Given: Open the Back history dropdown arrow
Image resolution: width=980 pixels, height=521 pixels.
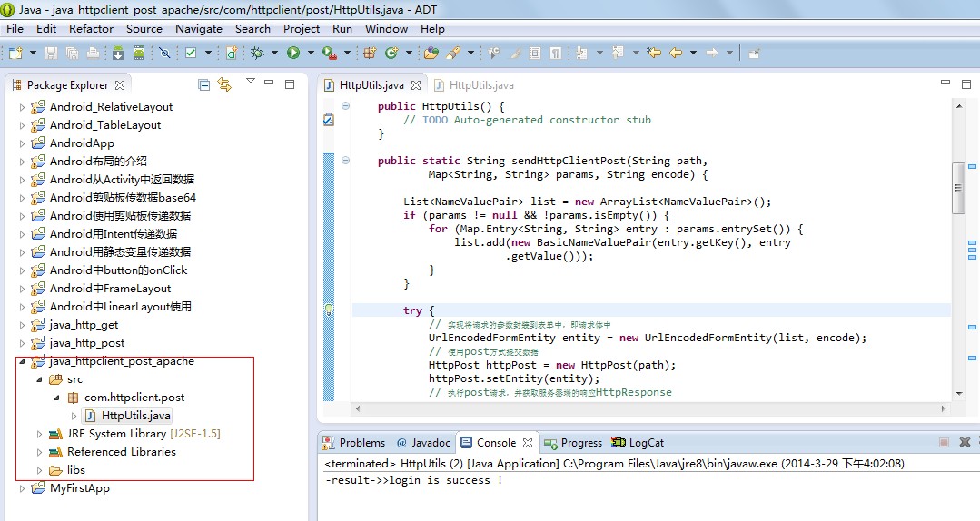Looking at the screenshot, I should (x=693, y=54).
